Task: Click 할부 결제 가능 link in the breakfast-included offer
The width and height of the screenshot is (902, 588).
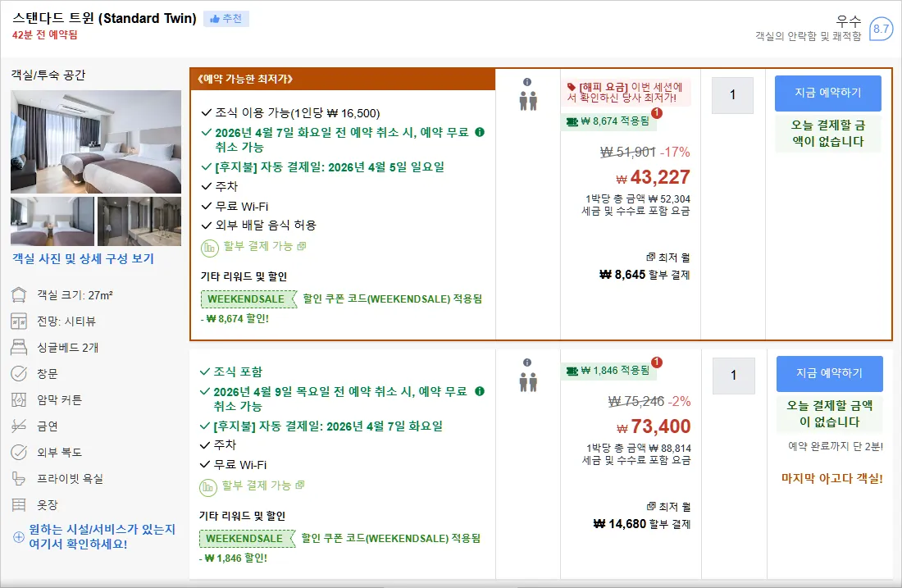Action: coord(263,485)
